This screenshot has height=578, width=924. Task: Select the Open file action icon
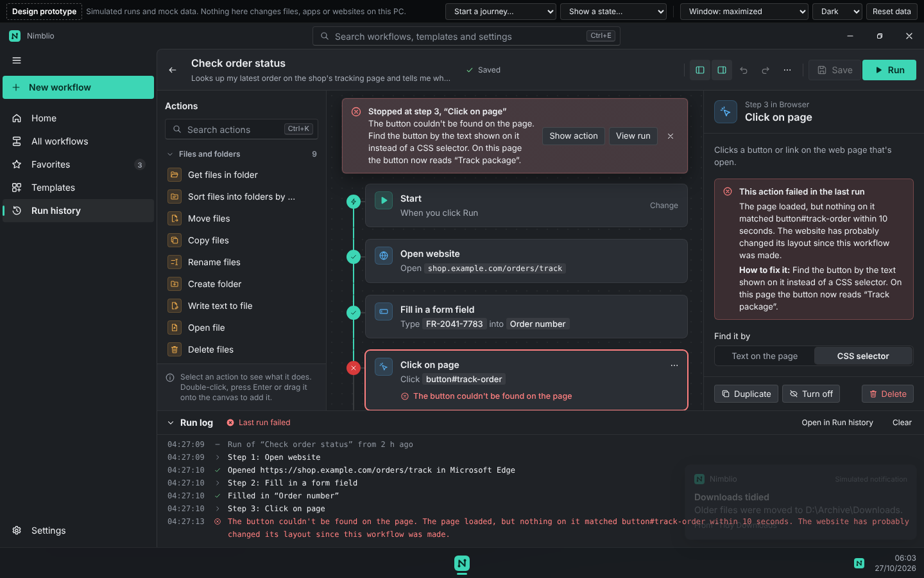[x=175, y=328]
